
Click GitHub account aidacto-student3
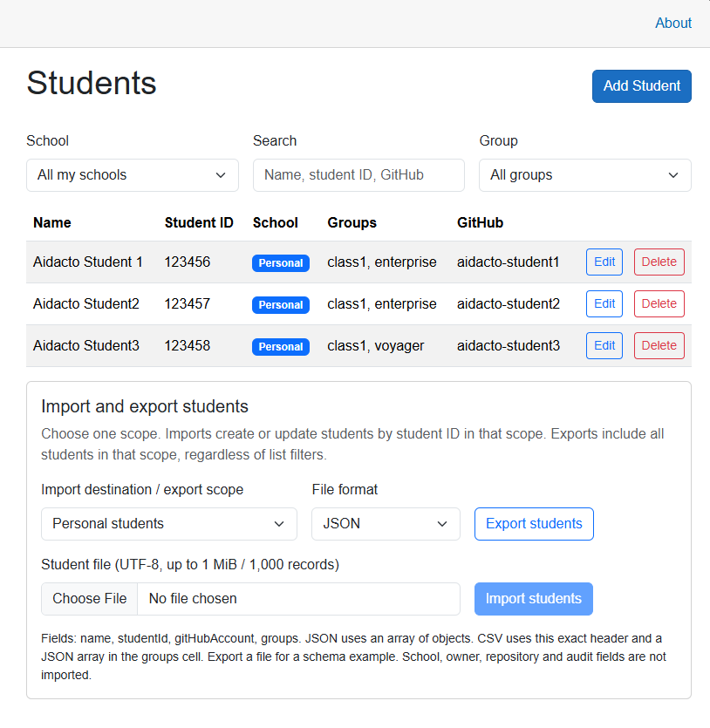508,345
